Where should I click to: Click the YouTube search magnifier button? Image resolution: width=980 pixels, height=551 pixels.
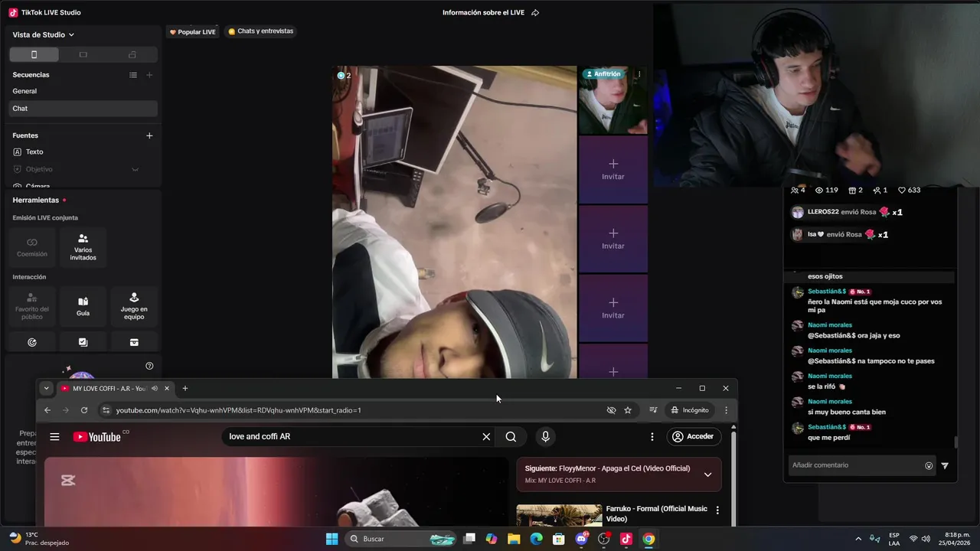[511, 437]
